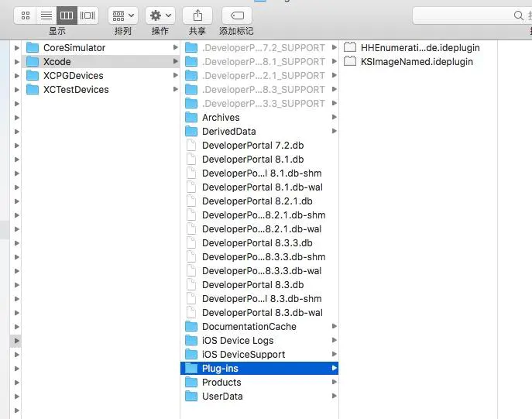
Task: Select file DeveloperPortal 8.3.3.db
Action: click(x=259, y=243)
